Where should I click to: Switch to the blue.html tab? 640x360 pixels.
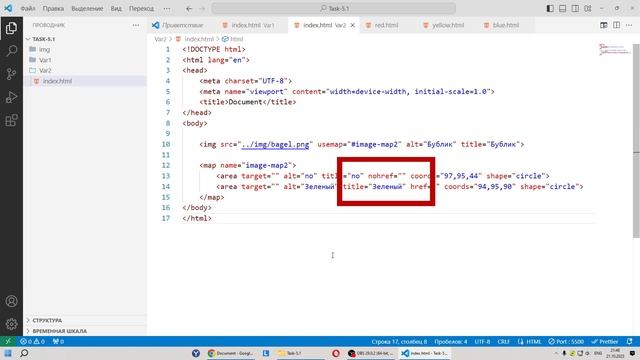click(x=506, y=25)
